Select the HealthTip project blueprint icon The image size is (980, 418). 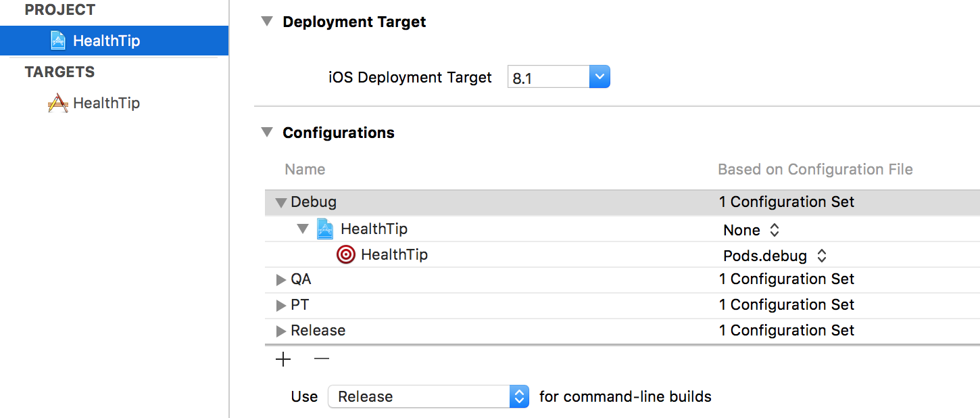59,41
